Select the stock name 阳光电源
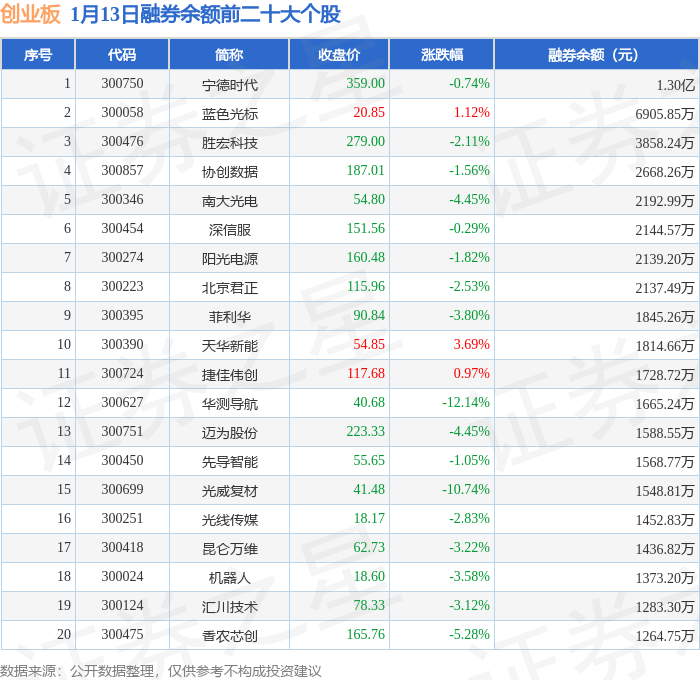700x680 pixels. coord(229,259)
